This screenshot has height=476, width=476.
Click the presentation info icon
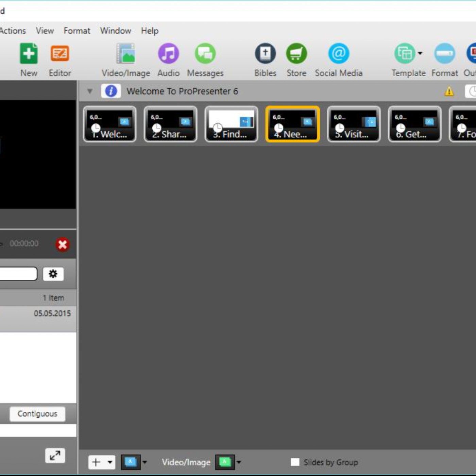(x=111, y=91)
